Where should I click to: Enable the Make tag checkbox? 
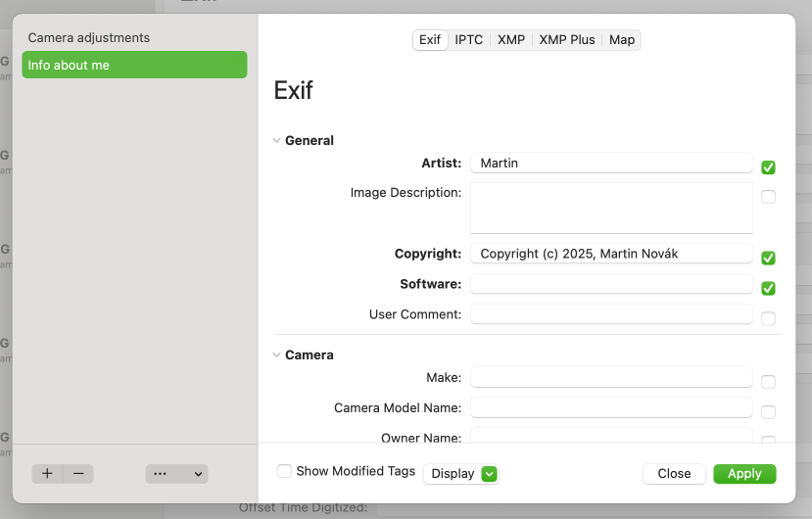coord(768,382)
